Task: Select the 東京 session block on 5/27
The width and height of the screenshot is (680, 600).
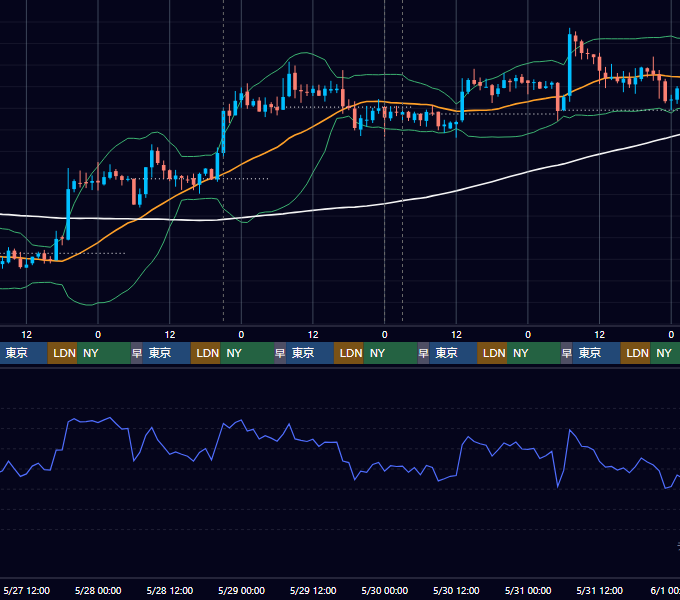Action: pyautogui.click(x=23, y=353)
